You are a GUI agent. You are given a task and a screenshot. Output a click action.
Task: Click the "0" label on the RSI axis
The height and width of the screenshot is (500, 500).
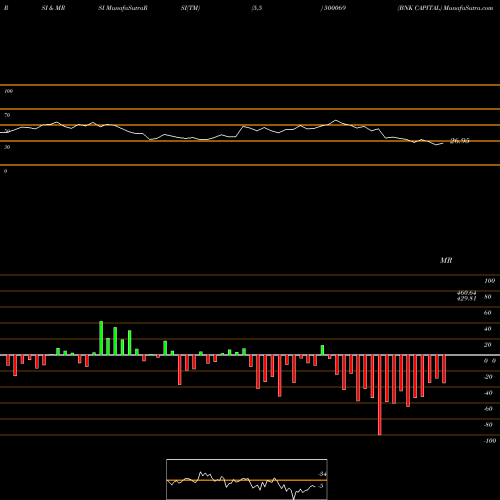(6, 171)
